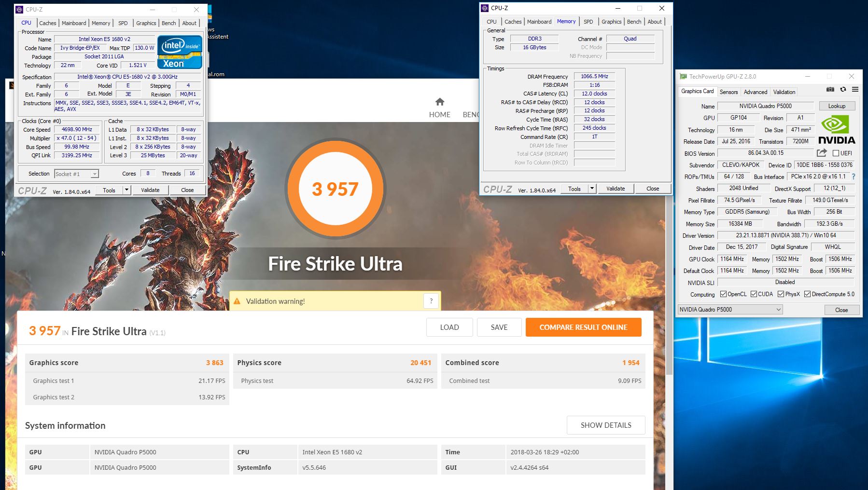Switch to the Sensors tab in GPU-Z

[x=729, y=92]
